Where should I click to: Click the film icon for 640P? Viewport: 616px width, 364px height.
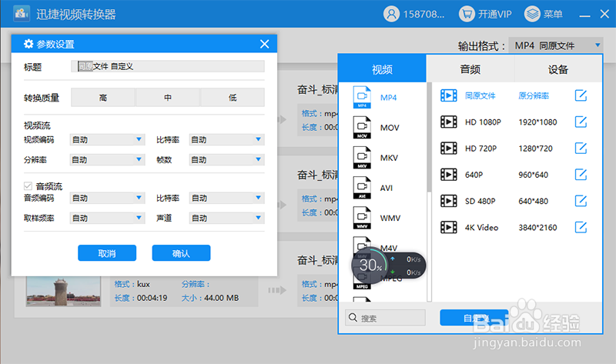449,175
